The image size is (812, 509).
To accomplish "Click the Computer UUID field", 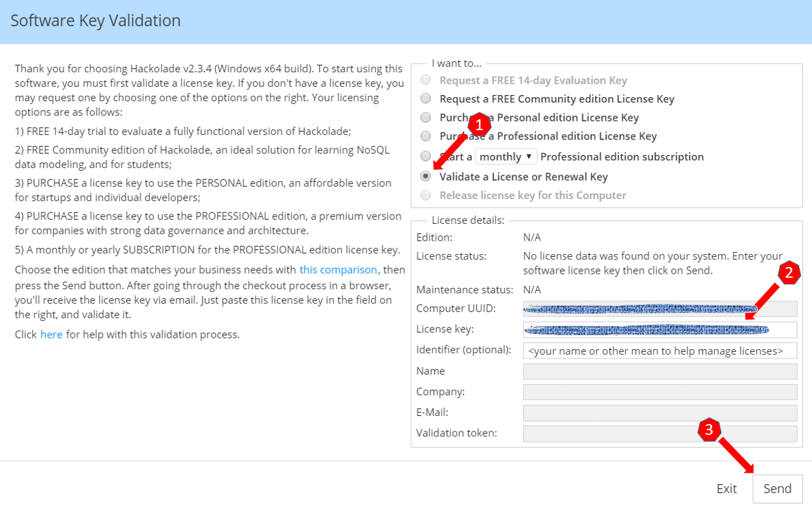I will [660, 309].
